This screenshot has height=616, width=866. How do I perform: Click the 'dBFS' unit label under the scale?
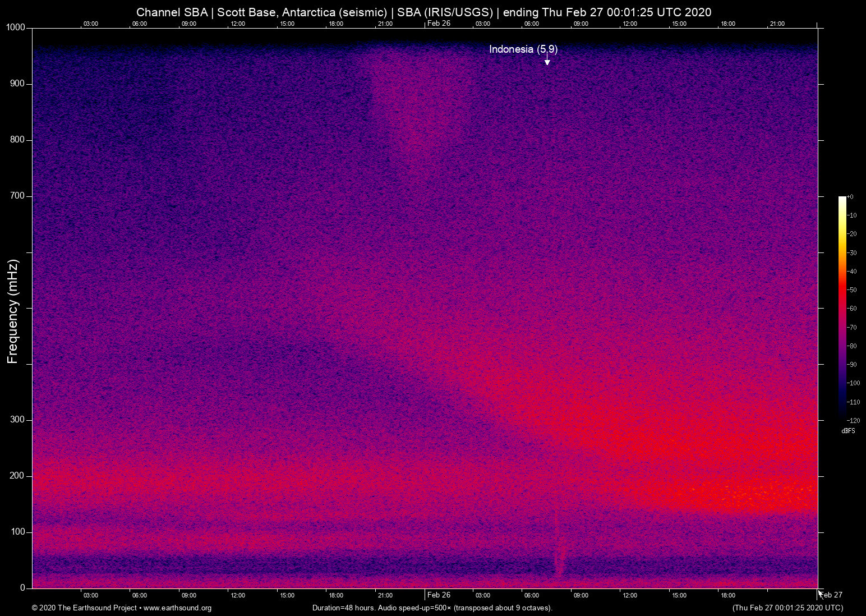click(x=849, y=431)
